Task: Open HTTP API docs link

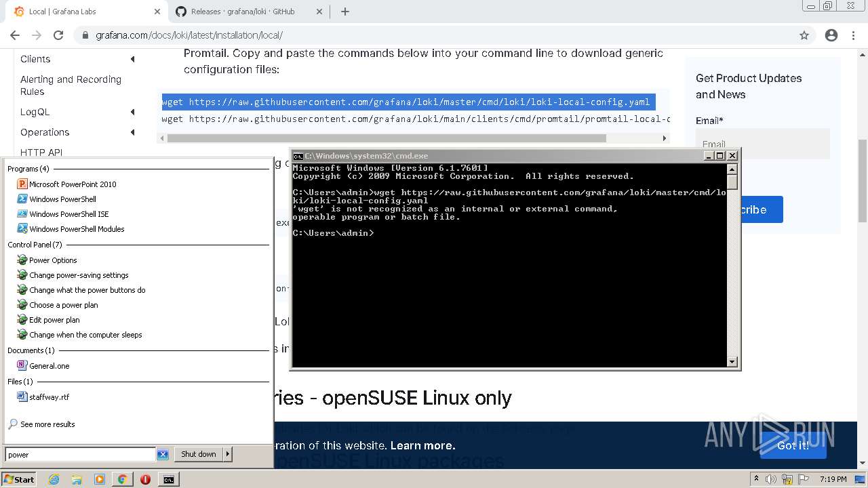Action: (41, 152)
